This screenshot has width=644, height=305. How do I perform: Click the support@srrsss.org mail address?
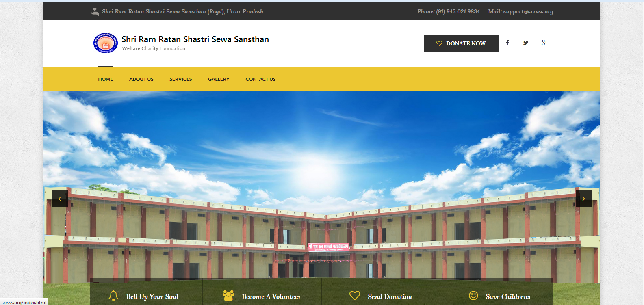coord(528,11)
